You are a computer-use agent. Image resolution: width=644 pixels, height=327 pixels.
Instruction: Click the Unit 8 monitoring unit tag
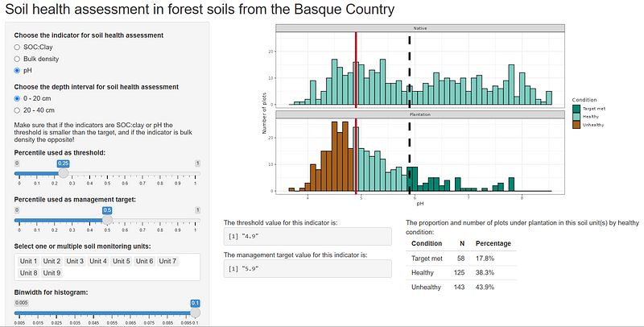(28, 273)
